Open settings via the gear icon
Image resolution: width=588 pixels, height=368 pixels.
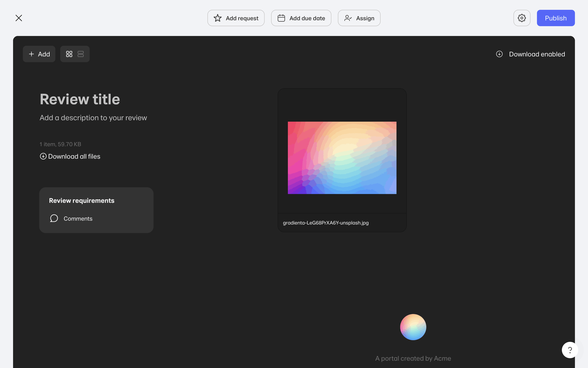pyautogui.click(x=522, y=18)
